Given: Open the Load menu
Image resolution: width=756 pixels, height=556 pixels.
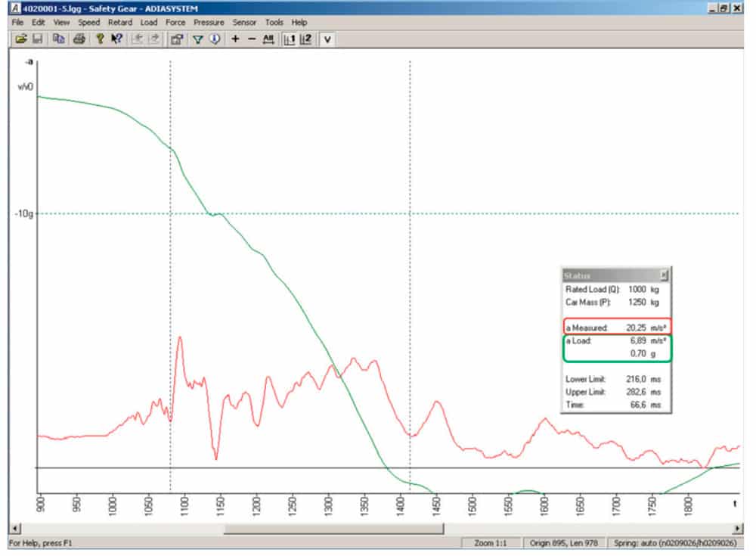Looking at the screenshot, I should [x=149, y=22].
